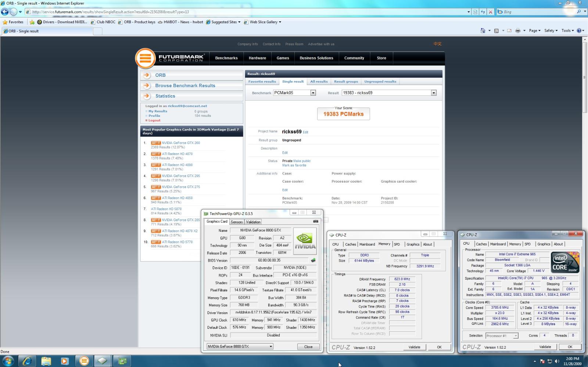The width and height of the screenshot is (588, 367).
Task: Click the ORB arrow icon in sidebar
Action: (x=147, y=75)
